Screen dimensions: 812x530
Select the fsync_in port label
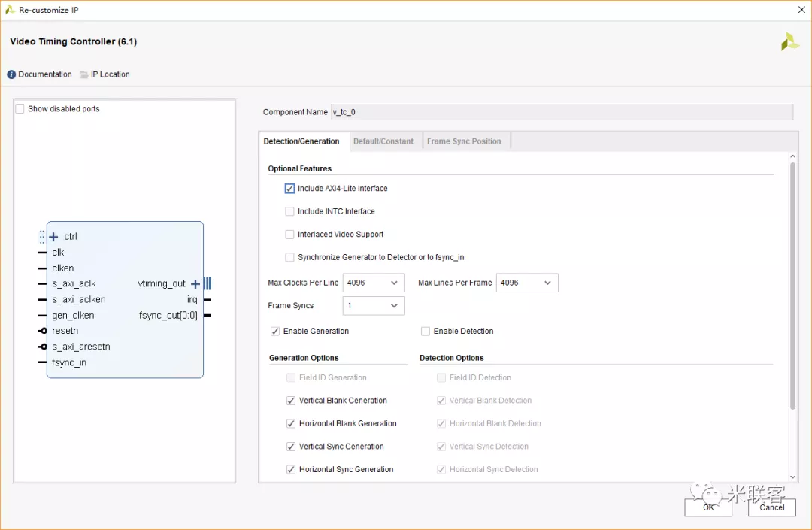point(69,363)
